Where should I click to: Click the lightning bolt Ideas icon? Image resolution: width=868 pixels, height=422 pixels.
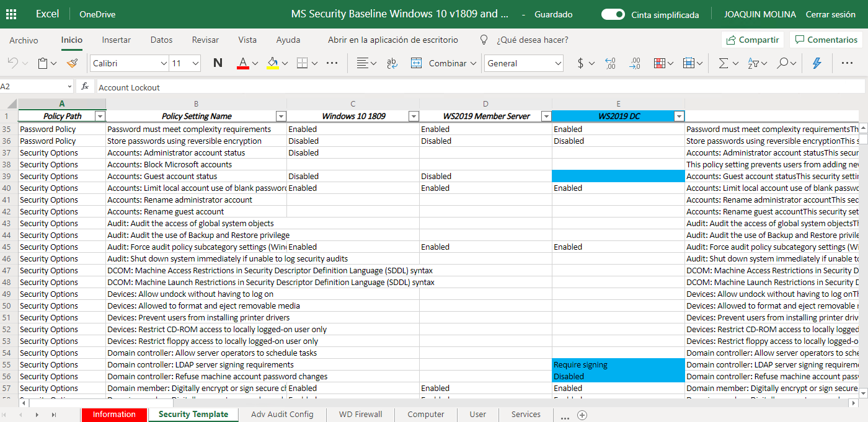click(817, 63)
